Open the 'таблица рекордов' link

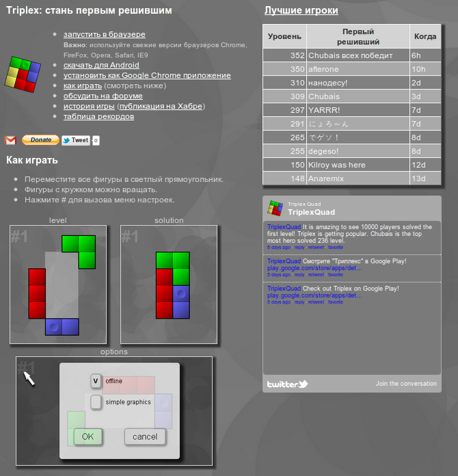coord(98,116)
